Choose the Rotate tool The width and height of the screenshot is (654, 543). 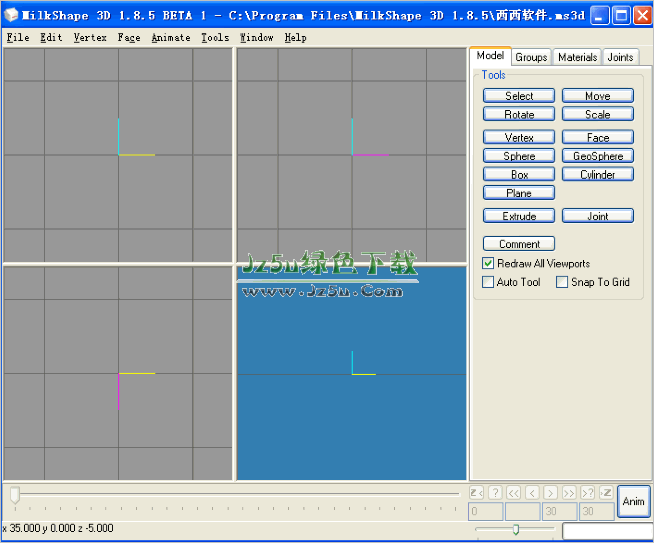(519, 114)
